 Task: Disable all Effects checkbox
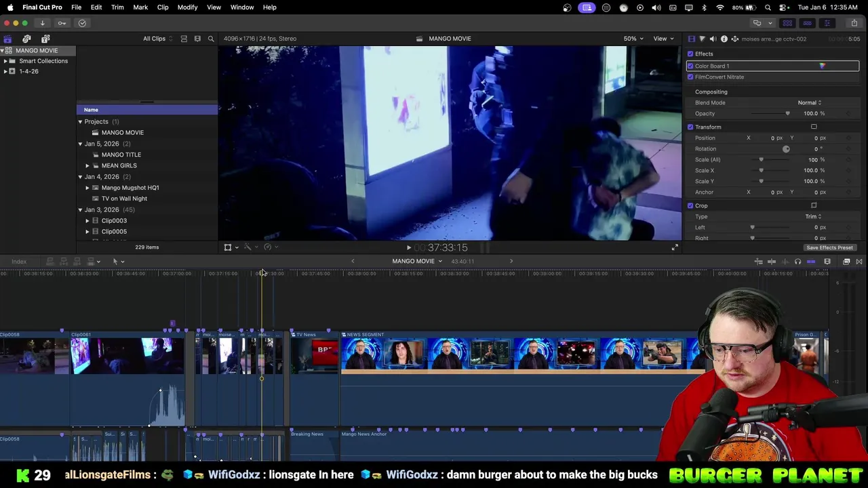[690, 54]
